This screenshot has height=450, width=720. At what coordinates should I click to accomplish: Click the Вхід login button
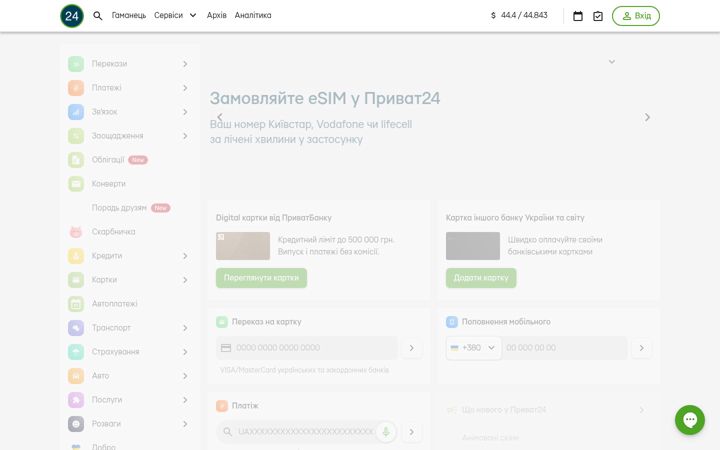636,16
